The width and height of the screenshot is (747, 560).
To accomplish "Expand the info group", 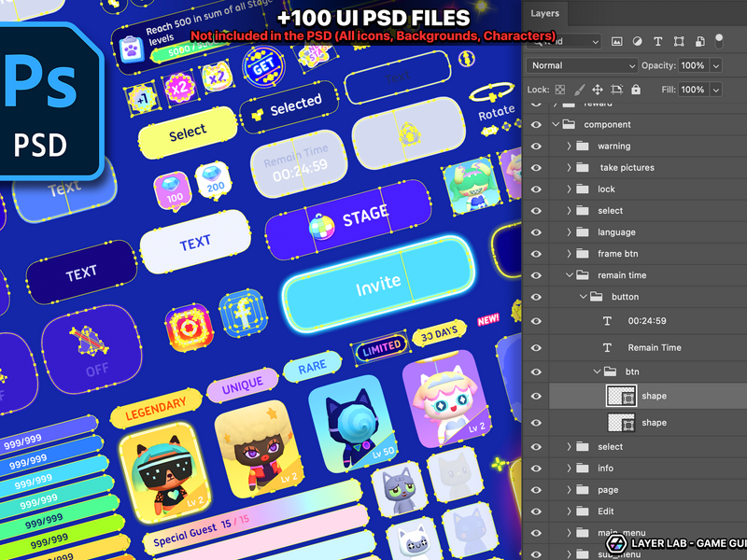I will pos(569,469).
